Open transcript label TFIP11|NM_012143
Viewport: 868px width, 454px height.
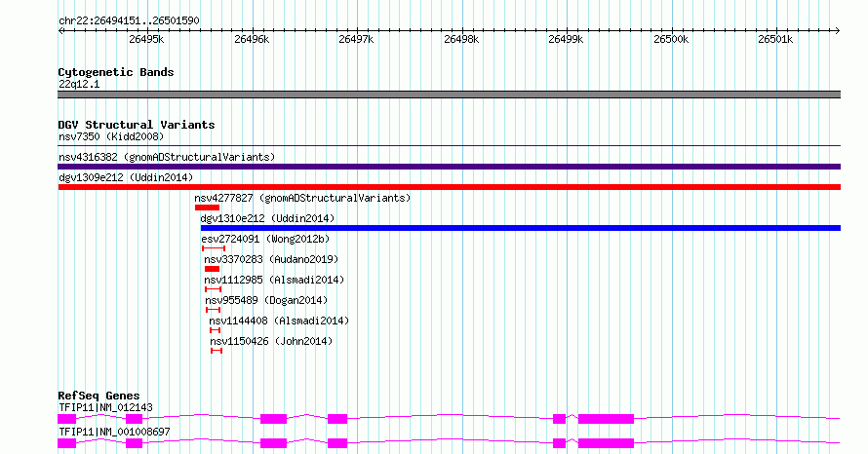pyautogui.click(x=105, y=407)
